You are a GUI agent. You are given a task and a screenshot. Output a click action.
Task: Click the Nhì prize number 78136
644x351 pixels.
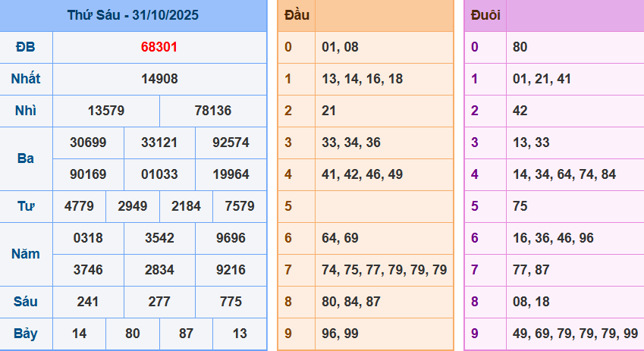click(x=213, y=111)
